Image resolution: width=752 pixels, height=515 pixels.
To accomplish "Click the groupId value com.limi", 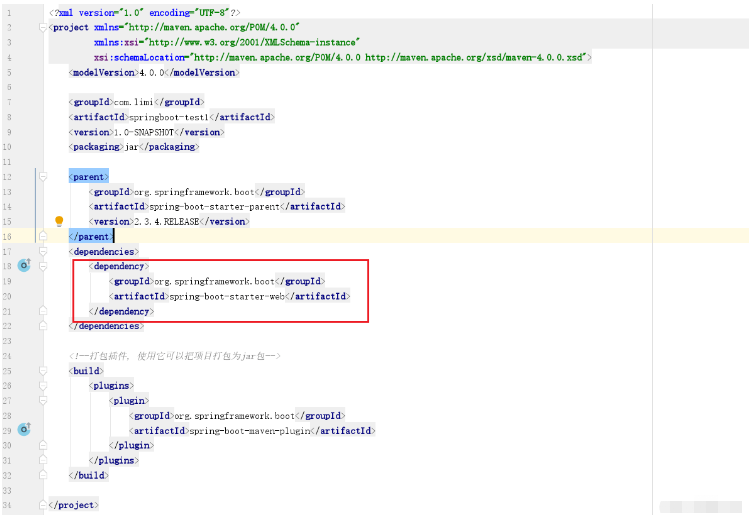I will coord(133,102).
